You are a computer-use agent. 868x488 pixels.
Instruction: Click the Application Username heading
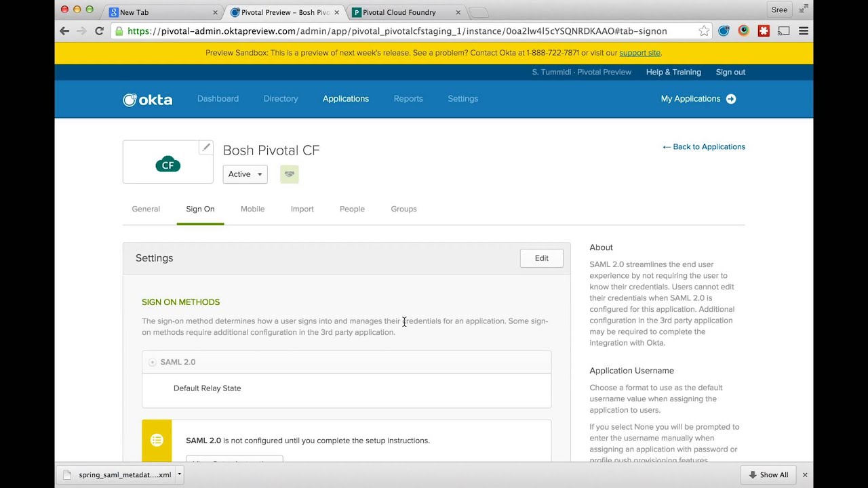[631, 371]
